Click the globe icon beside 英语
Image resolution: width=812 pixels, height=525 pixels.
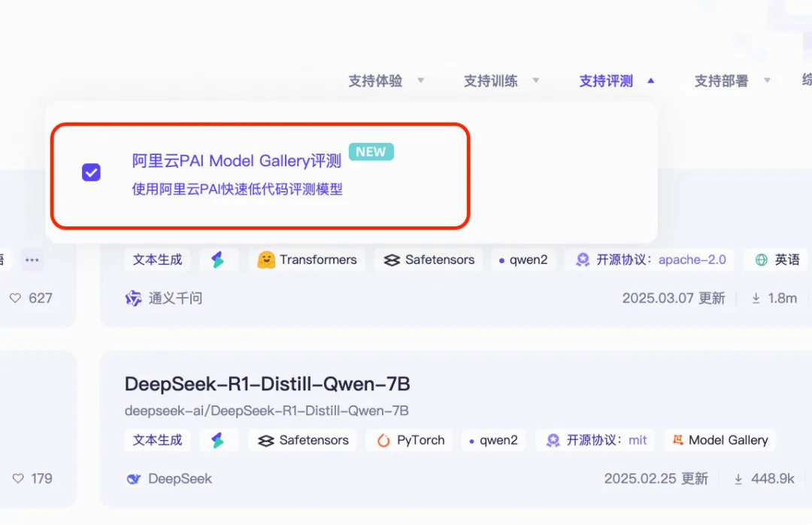(761, 259)
